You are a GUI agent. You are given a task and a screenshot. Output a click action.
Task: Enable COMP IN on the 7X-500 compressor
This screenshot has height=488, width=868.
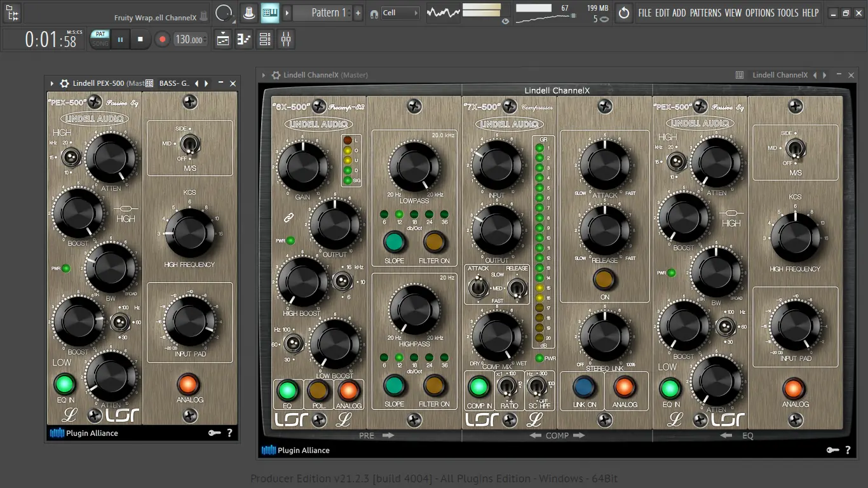[x=479, y=386]
